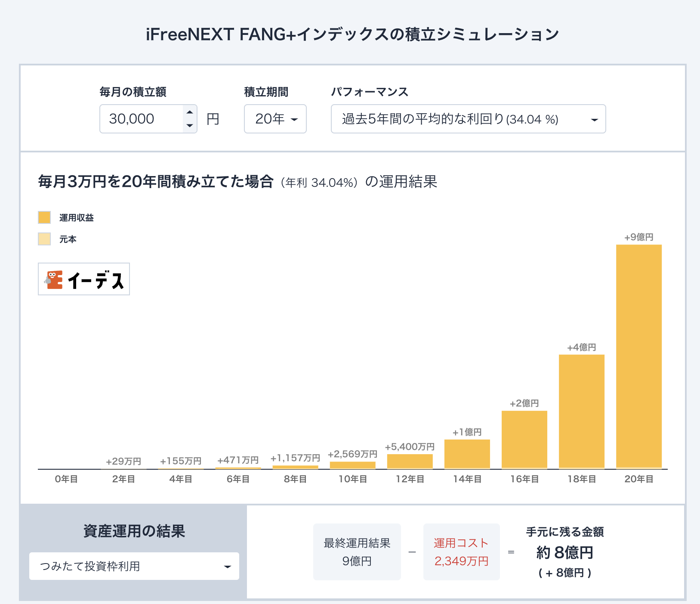Click the イーデス logo
This screenshot has width=700, height=604.
point(84,279)
